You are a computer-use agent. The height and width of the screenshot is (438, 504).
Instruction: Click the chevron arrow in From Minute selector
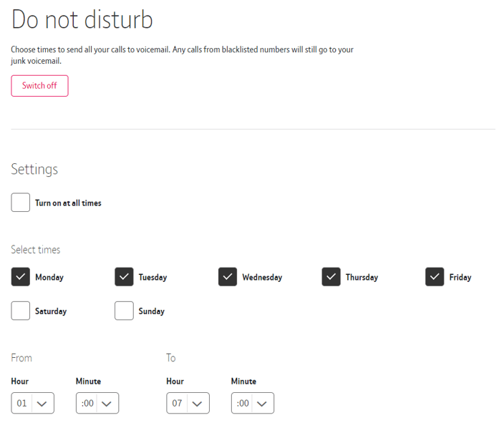click(x=107, y=404)
